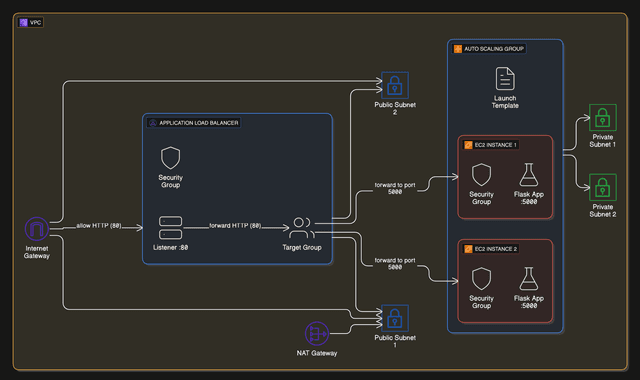Click the EC2 Instance 2 header icon

tap(468, 249)
